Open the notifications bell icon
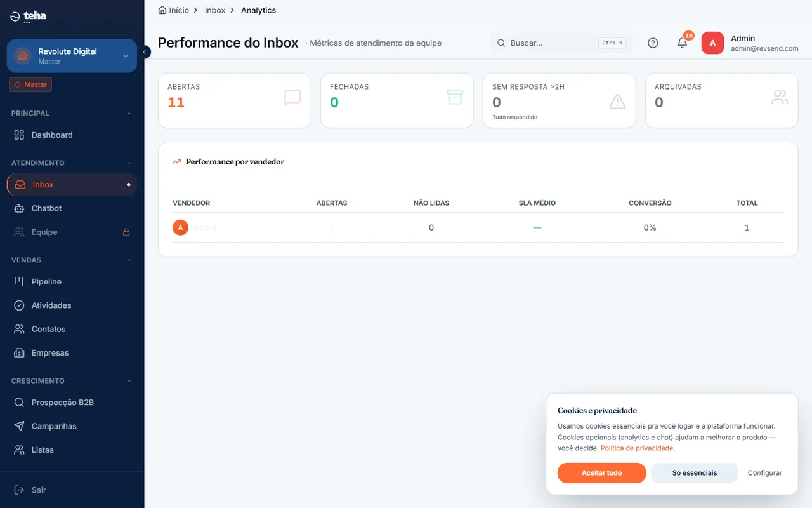812x508 pixels. pyautogui.click(x=683, y=43)
